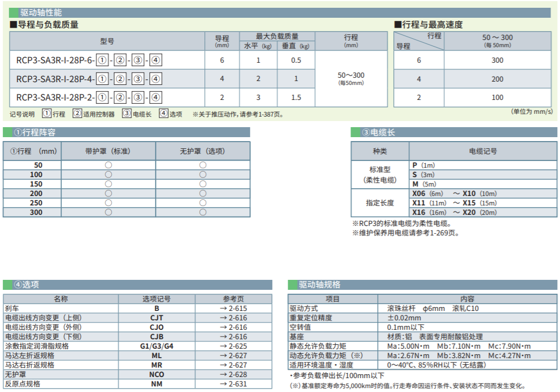The image size is (560, 392).
Task: Select cable code X15 (15m)
Action: point(479,203)
